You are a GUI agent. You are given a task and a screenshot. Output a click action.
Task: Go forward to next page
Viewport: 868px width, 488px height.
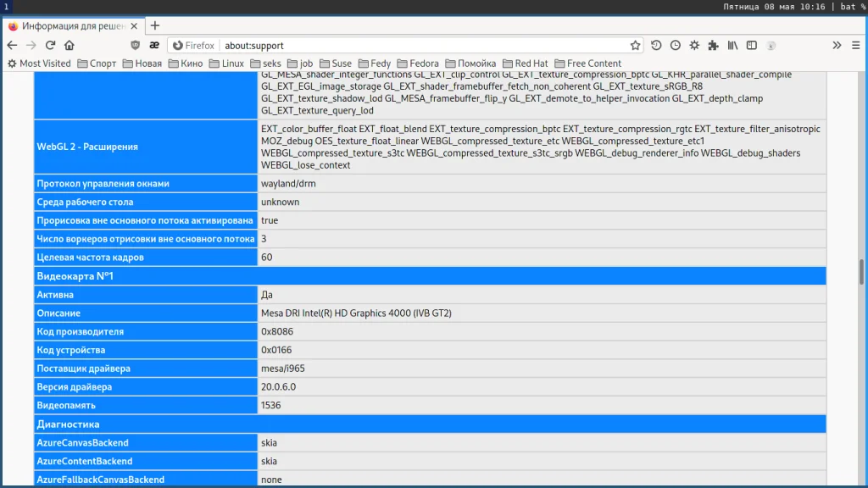(31, 46)
